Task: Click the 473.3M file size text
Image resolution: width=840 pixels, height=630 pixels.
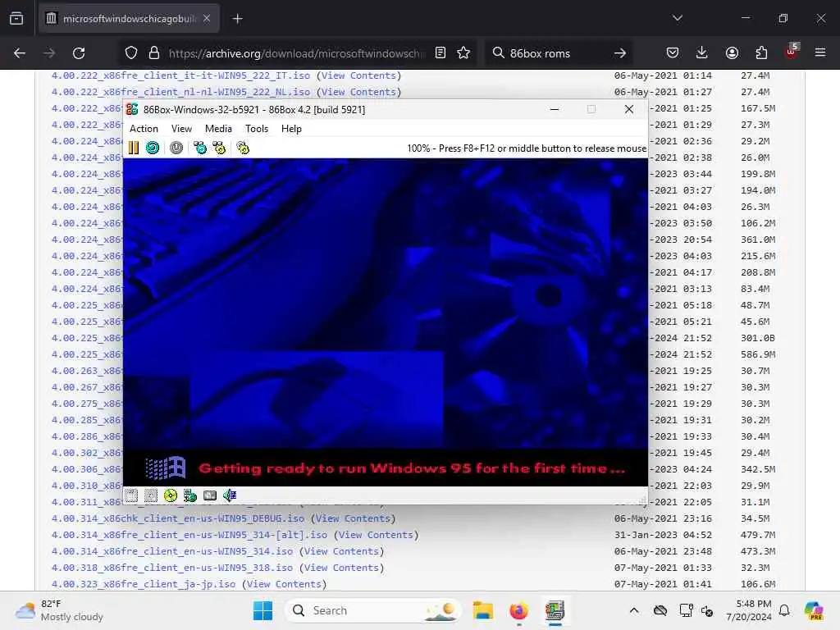Action: click(x=757, y=551)
